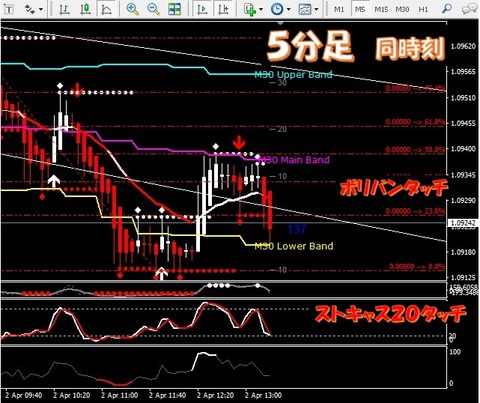Click the stochastic indicator 20 level label
The width and height of the screenshot is (480, 403).
(x=452, y=335)
